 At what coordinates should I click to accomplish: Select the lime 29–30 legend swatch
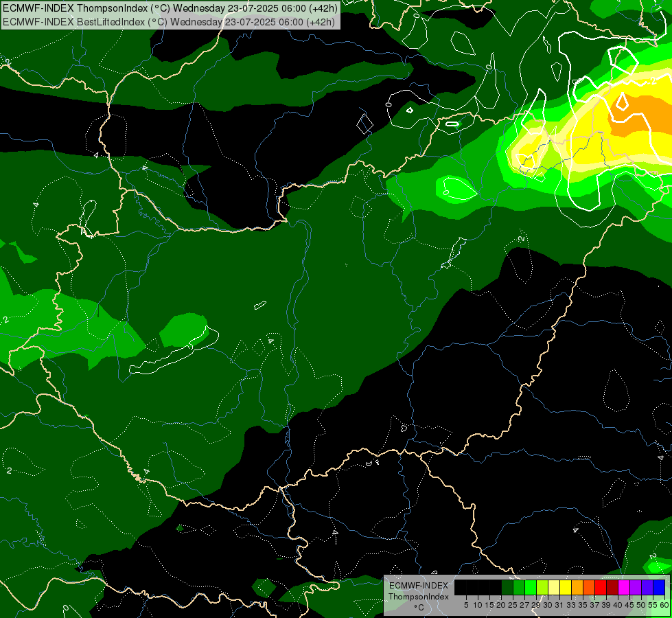[x=542, y=587]
